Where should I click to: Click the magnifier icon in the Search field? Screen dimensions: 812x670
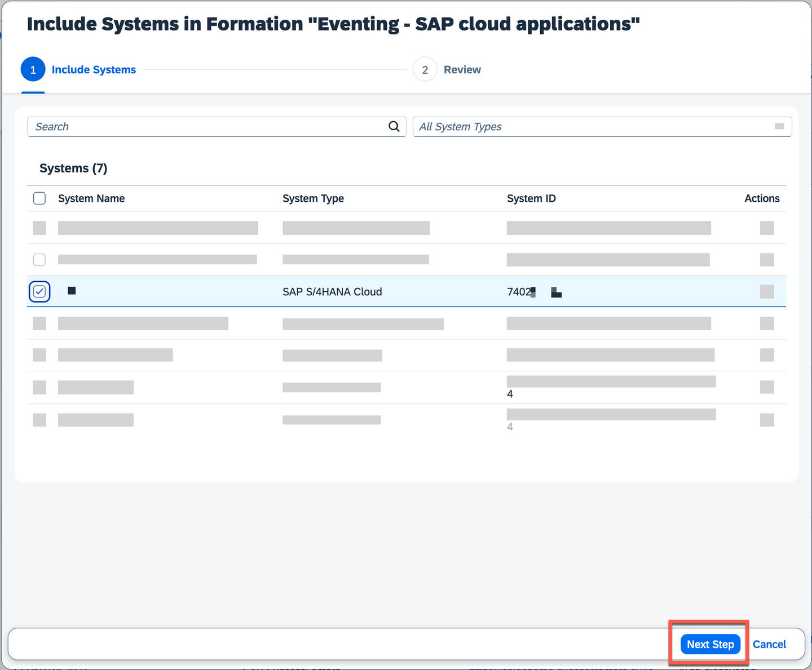(x=394, y=127)
